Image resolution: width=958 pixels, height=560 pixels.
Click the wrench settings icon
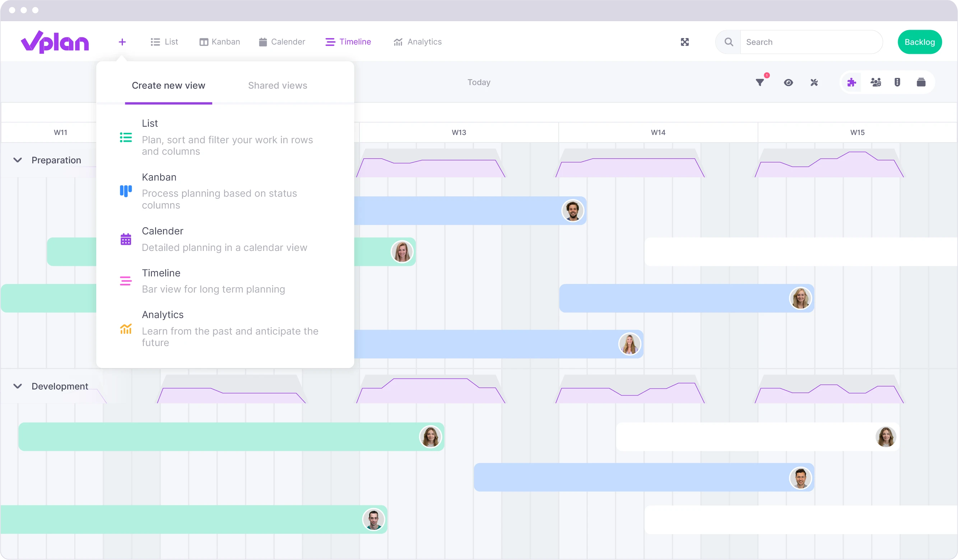pos(815,82)
